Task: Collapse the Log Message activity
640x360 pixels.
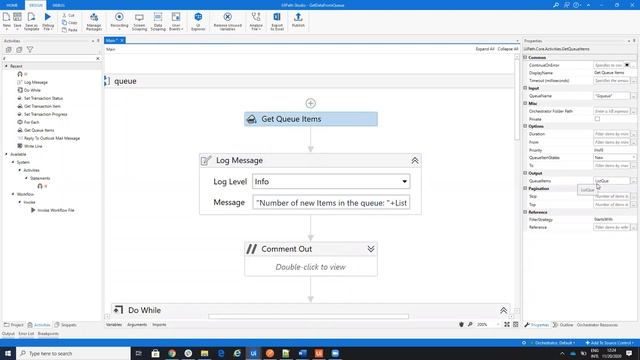Action: click(415, 161)
